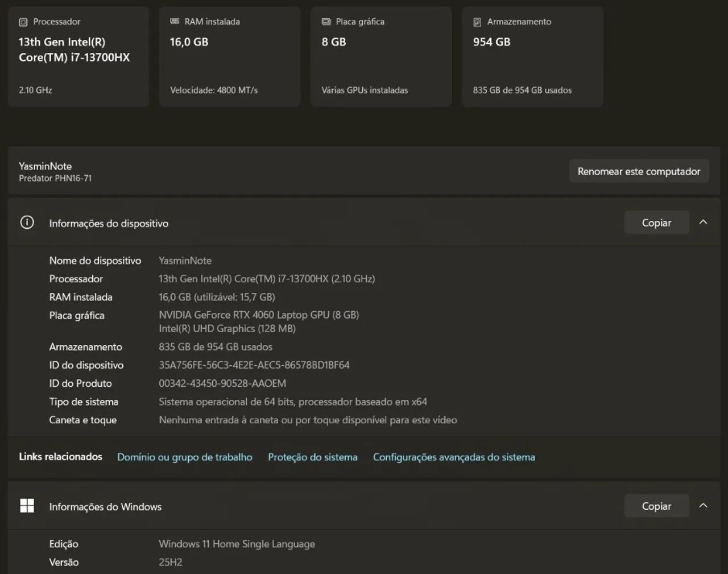Click the device ID 35A756FE-56C3 value
The height and width of the screenshot is (574, 728).
pyautogui.click(x=254, y=365)
